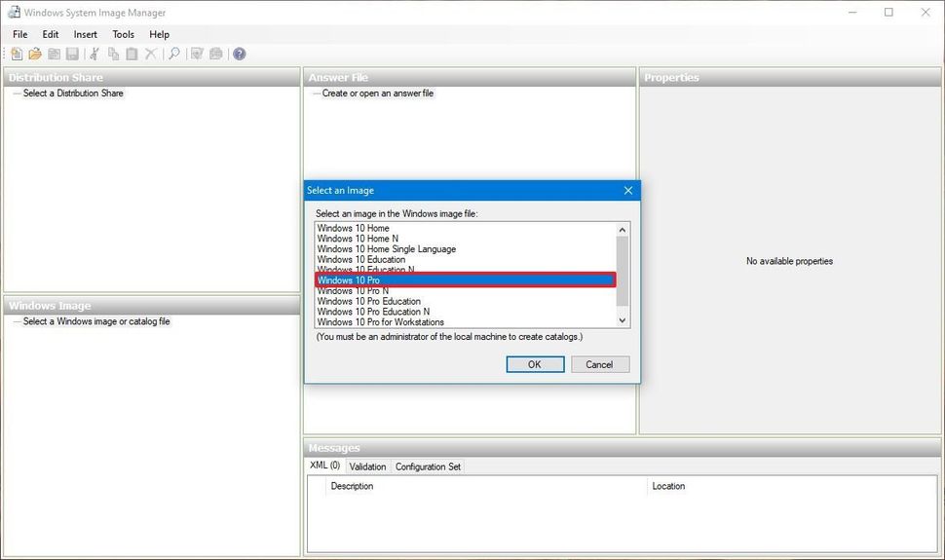Click the blue Help question mark icon

tap(240, 55)
